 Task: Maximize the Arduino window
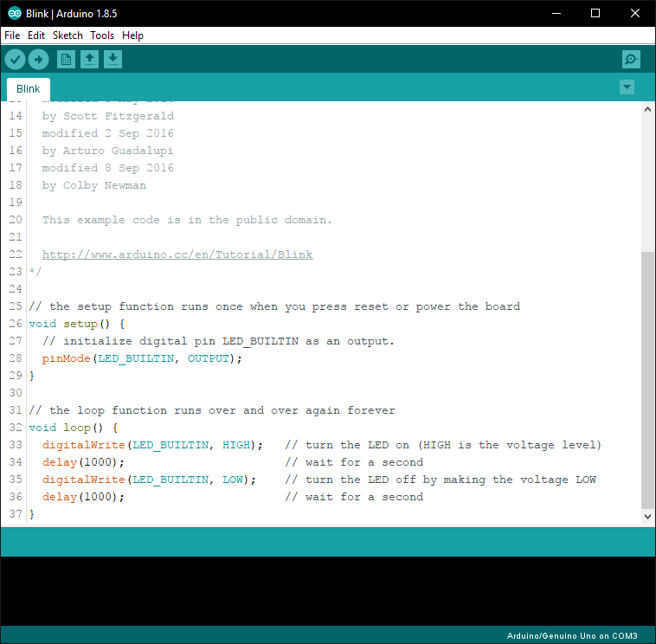coord(595,13)
